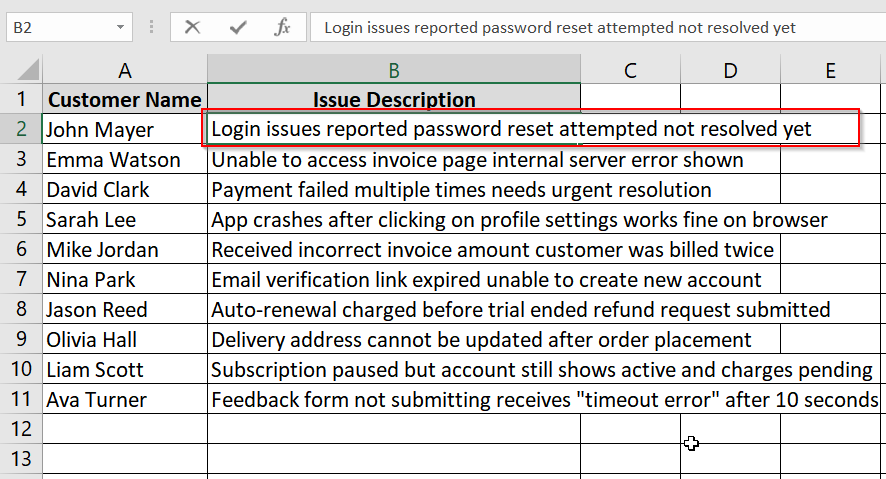
Task: Click the formula bar resize dots handle
Action: click(151, 27)
